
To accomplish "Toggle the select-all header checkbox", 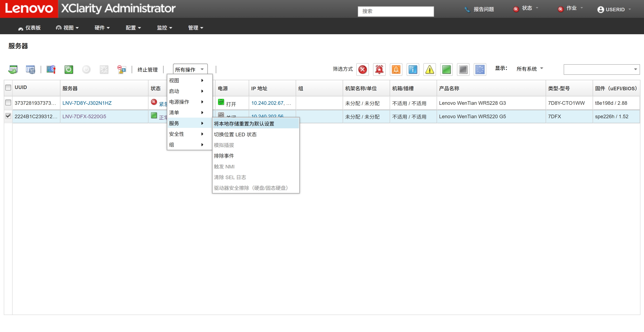I will (8, 87).
